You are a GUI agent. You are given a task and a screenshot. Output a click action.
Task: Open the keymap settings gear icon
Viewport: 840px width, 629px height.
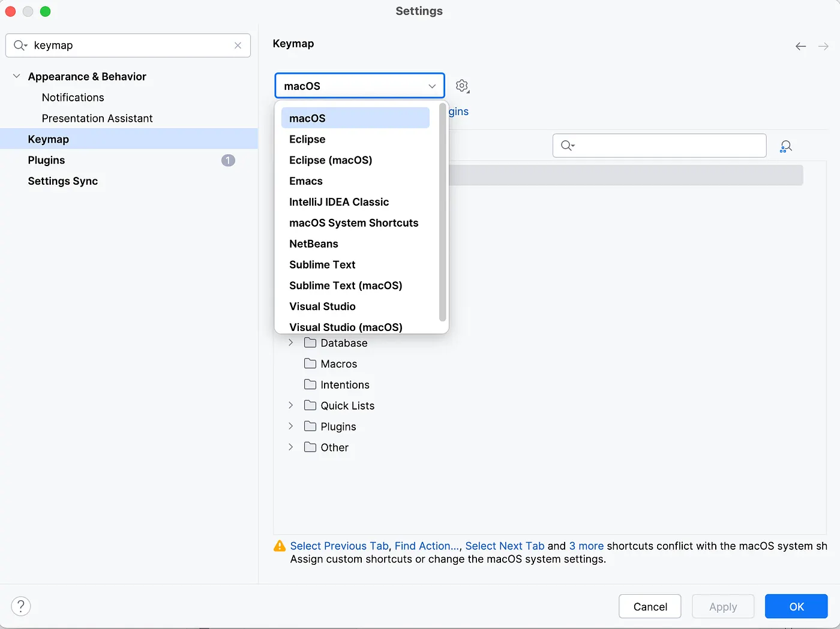pyautogui.click(x=462, y=86)
